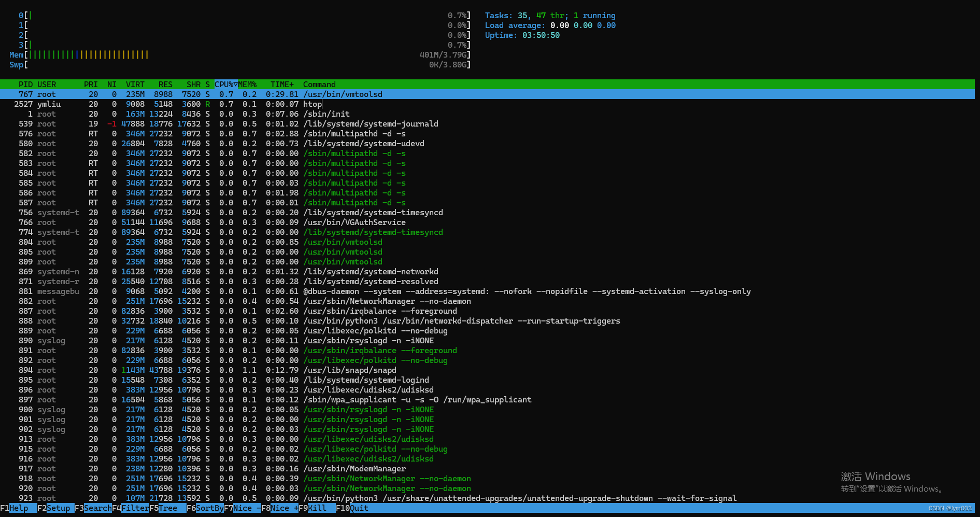Select the dbus-daemon process row
The image size is (980, 517).
(487, 291)
